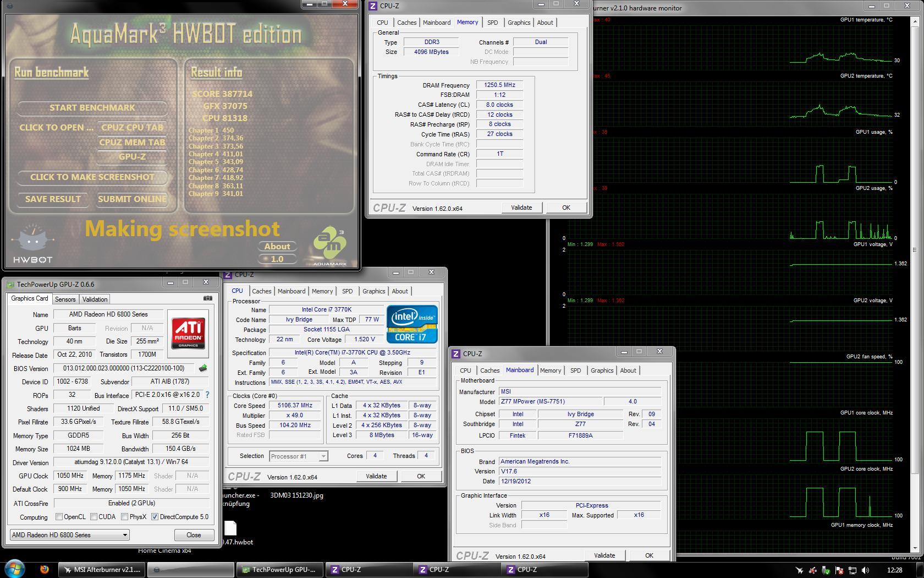Switch to the GPU-Z Validation tab
This screenshot has height=578, width=924.
[95, 299]
